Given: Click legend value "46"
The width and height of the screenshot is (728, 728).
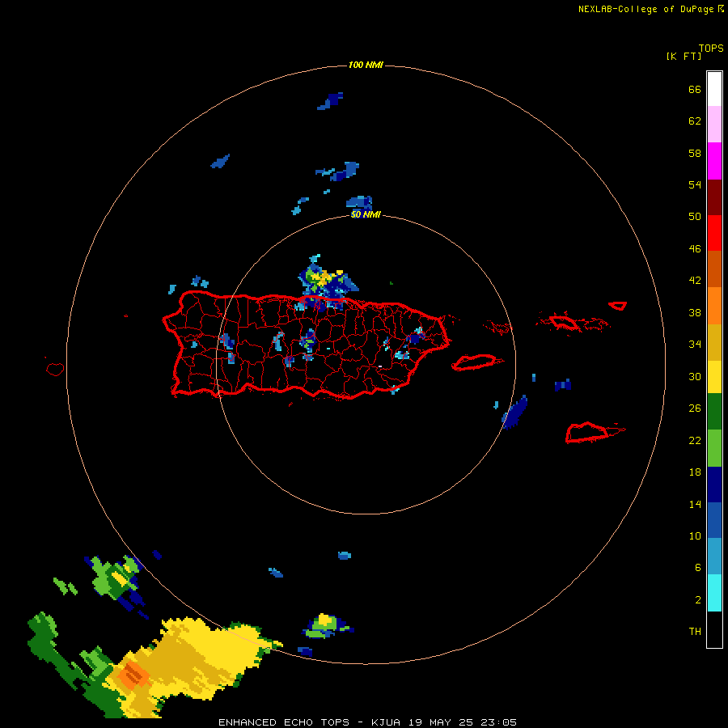Looking at the screenshot, I should tap(695, 249).
